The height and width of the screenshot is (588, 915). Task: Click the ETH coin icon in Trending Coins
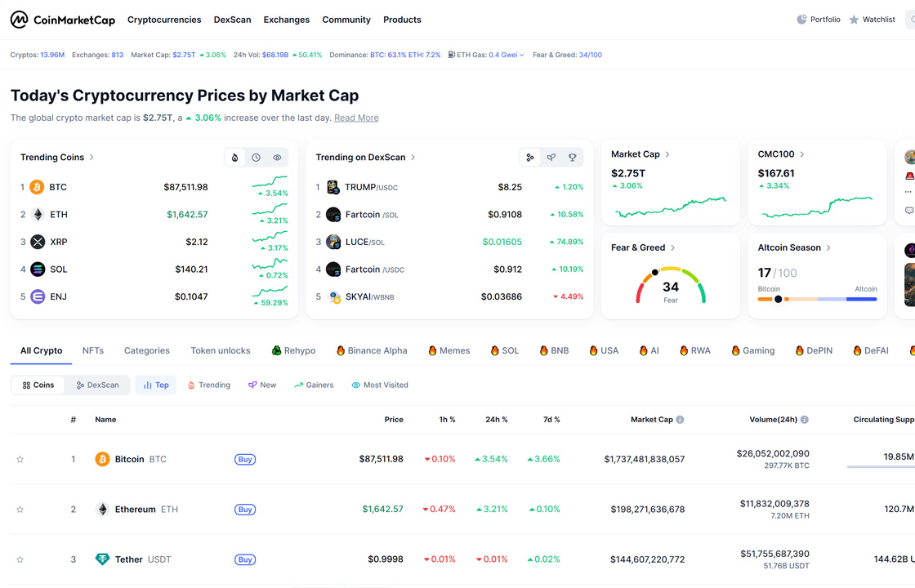click(x=38, y=215)
